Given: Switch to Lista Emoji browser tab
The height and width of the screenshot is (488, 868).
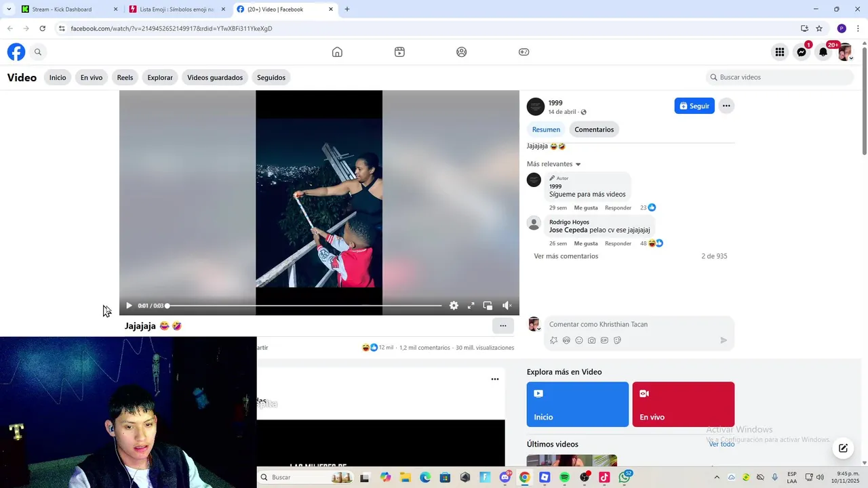Looking at the screenshot, I should coord(176,9).
